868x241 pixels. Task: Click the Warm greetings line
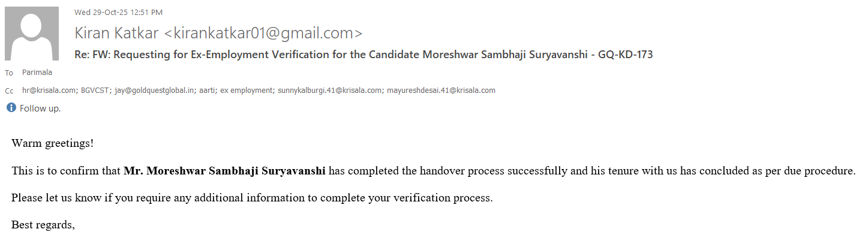point(53,144)
